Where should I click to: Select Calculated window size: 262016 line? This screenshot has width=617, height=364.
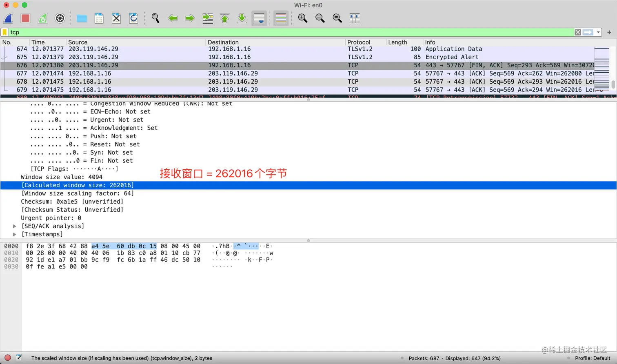(x=308, y=185)
